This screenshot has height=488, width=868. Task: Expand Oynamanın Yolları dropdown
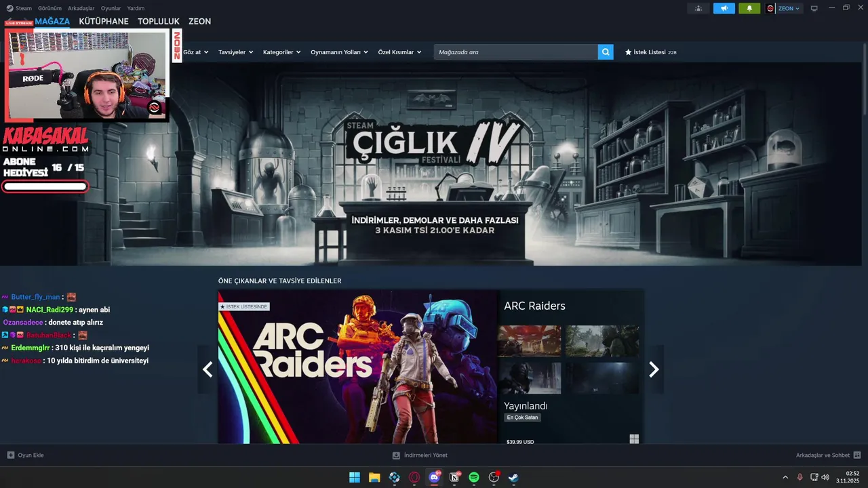point(340,52)
